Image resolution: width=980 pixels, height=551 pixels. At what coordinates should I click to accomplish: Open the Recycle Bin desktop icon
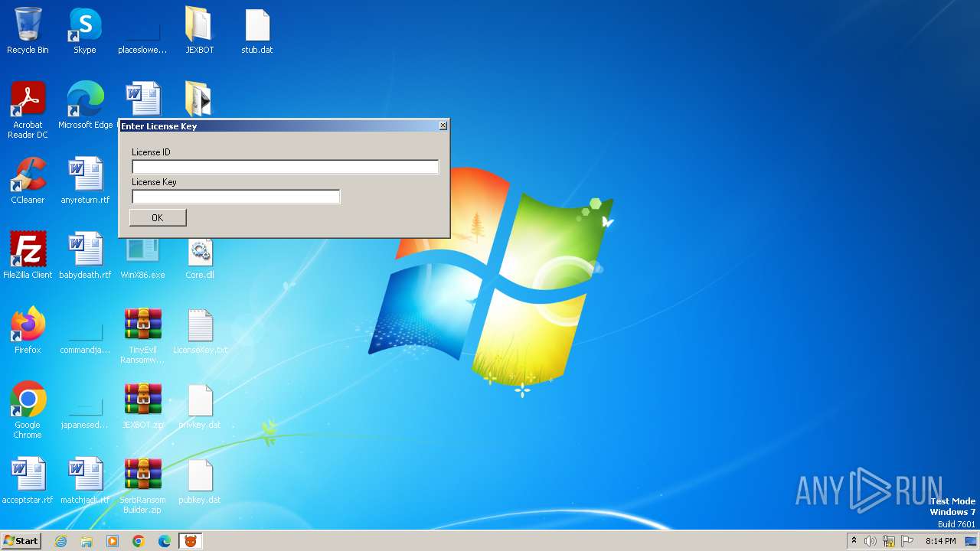(x=28, y=31)
